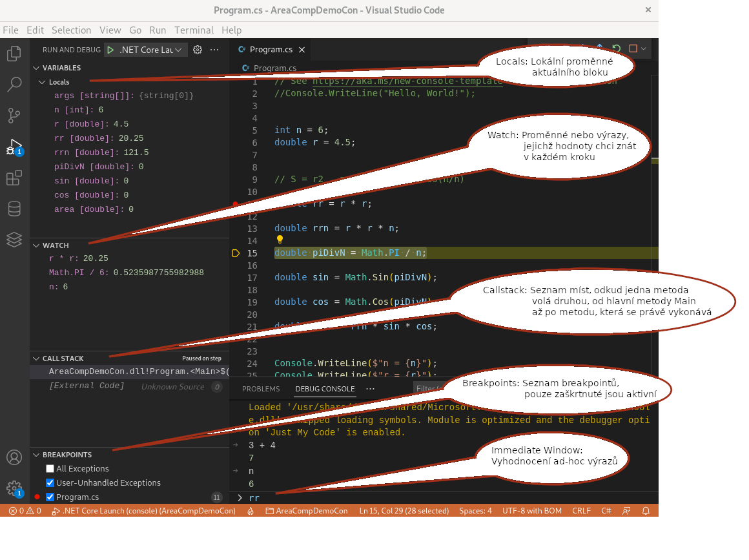Viewport: 749px width, 560px height.
Task: Open the dropdown arrow beside the Stop button
Action: pos(644,48)
